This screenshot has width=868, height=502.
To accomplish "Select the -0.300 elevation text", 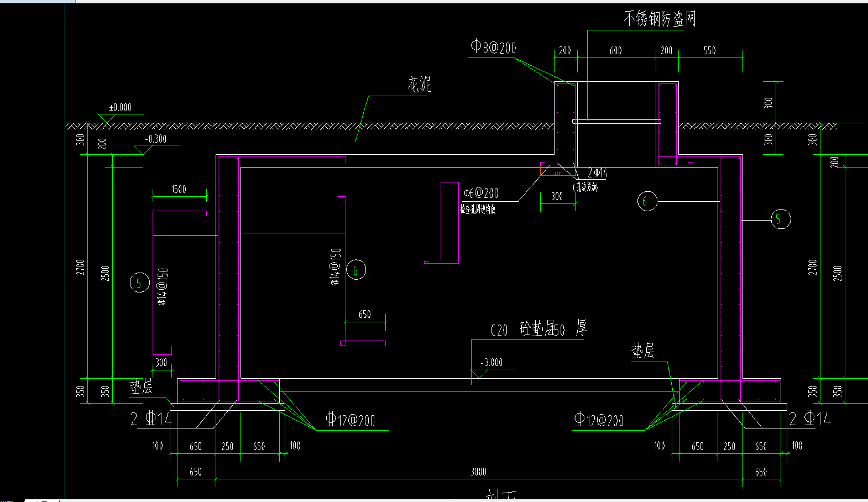I will point(155,139).
